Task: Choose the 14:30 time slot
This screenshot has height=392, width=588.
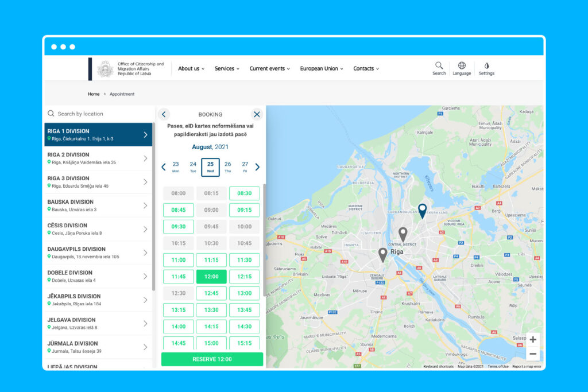Action: [244, 327]
